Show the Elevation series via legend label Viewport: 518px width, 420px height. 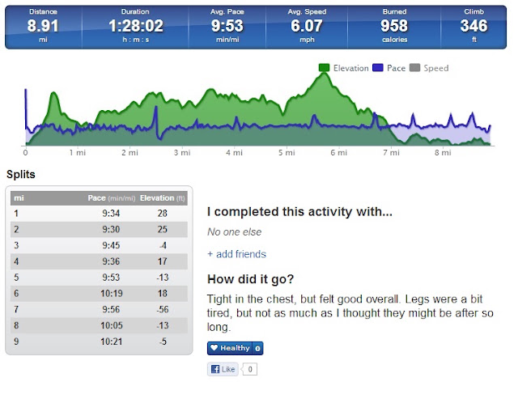pyautogui.click(x=350, y=68)
